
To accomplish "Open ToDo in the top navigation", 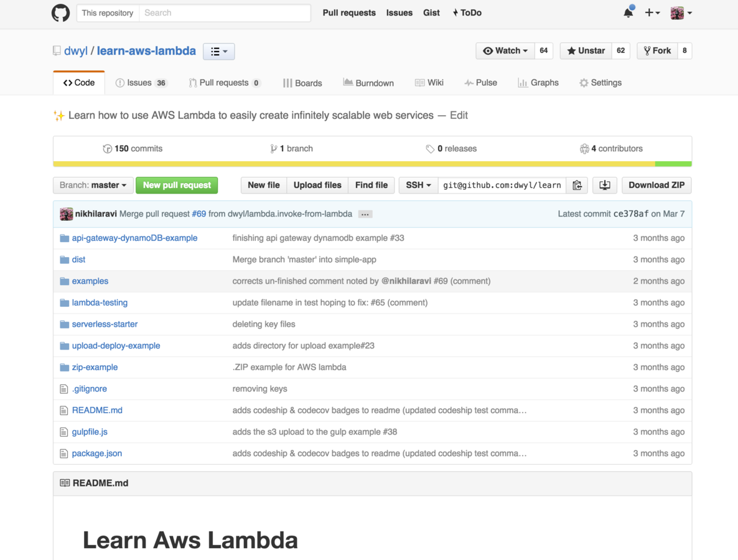I will tap(467, 12).
